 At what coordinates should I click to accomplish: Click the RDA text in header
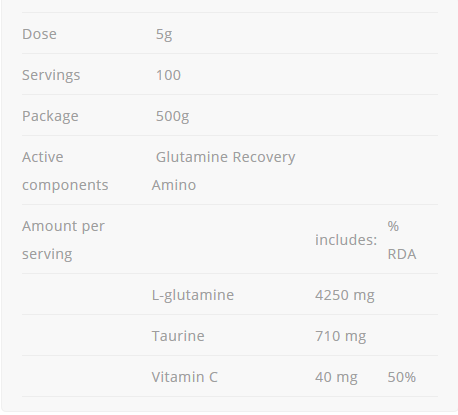click(x=402, y=254)
